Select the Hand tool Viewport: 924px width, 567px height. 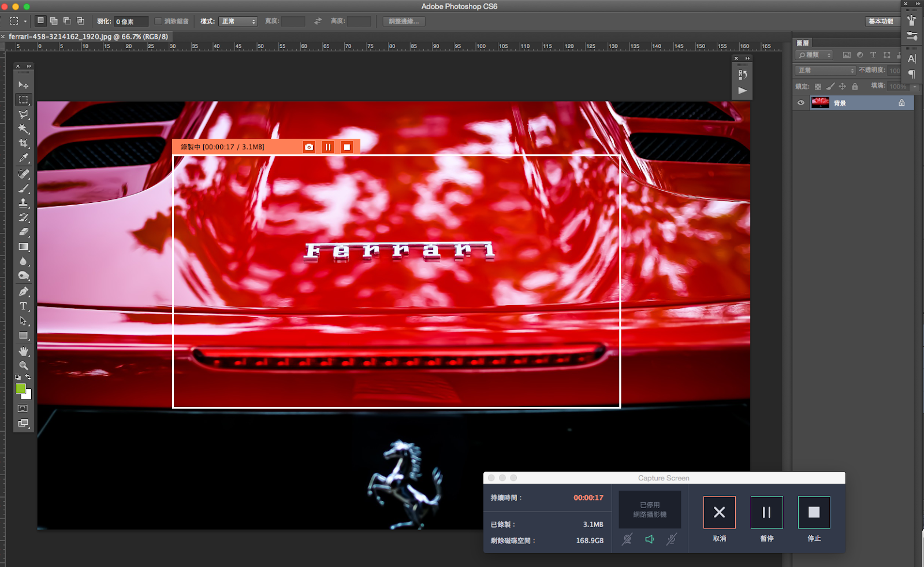23,351
